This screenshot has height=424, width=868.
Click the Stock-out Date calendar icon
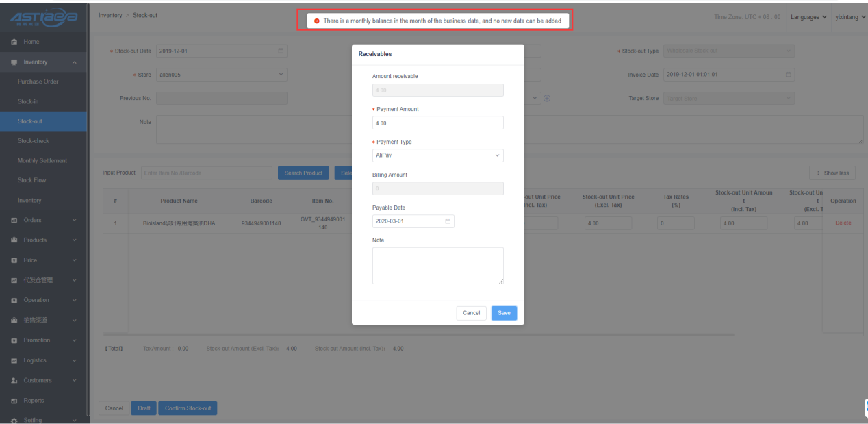tap(281, 51)
